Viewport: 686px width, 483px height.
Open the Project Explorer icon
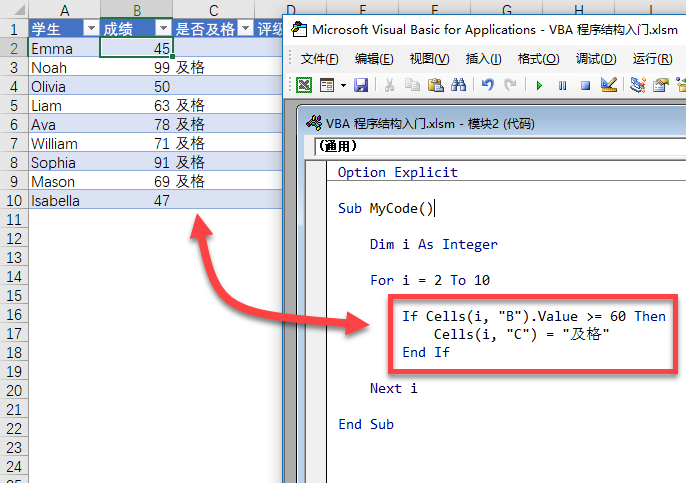[638, 86]
